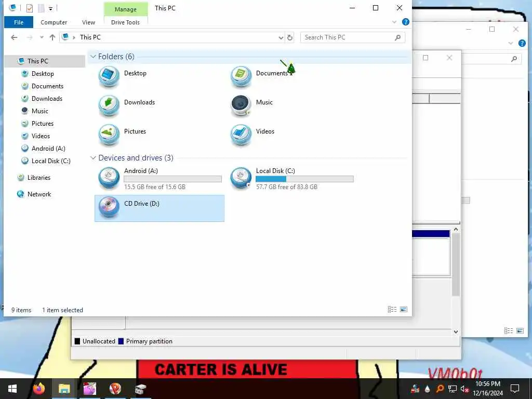
Task: Click the Android (A:) usage bar
Action: coord(172,179)
